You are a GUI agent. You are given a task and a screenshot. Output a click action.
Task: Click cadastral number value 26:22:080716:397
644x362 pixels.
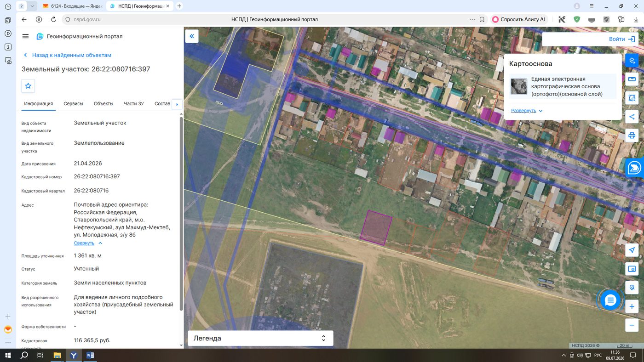coord(97,176)
